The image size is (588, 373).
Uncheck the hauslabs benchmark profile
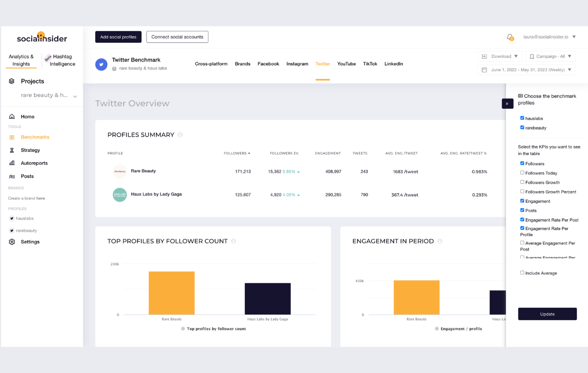pos(522,118)
